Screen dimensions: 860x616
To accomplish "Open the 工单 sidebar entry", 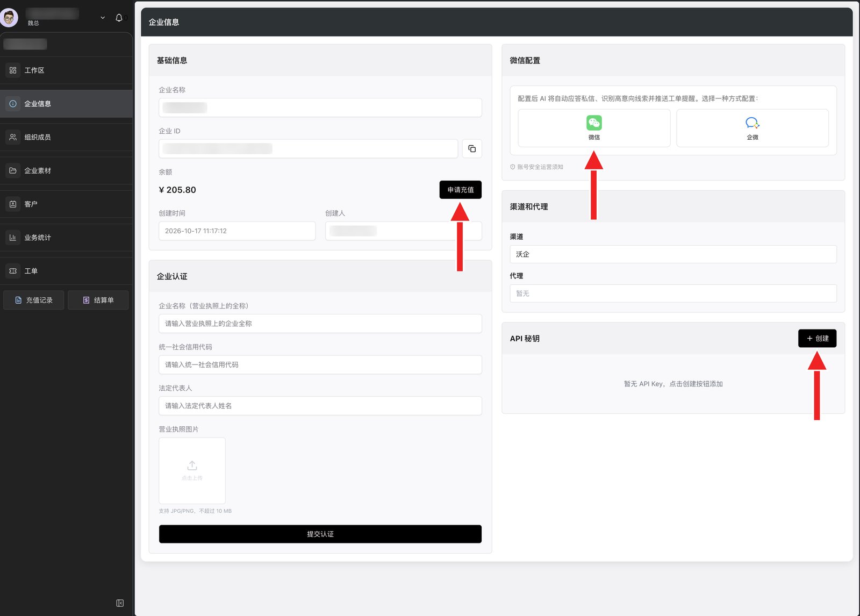I will 66,271.
